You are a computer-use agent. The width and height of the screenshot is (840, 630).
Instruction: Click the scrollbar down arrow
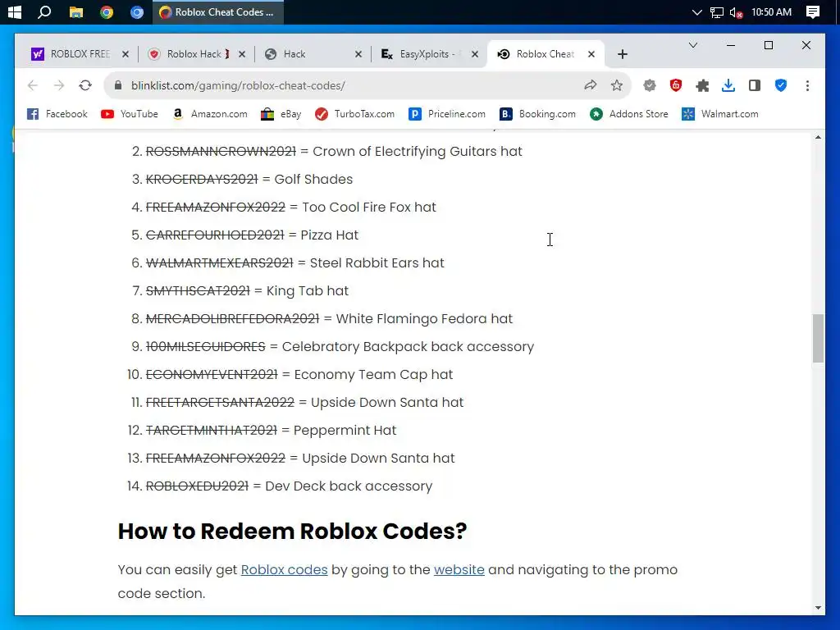point(818,608)
